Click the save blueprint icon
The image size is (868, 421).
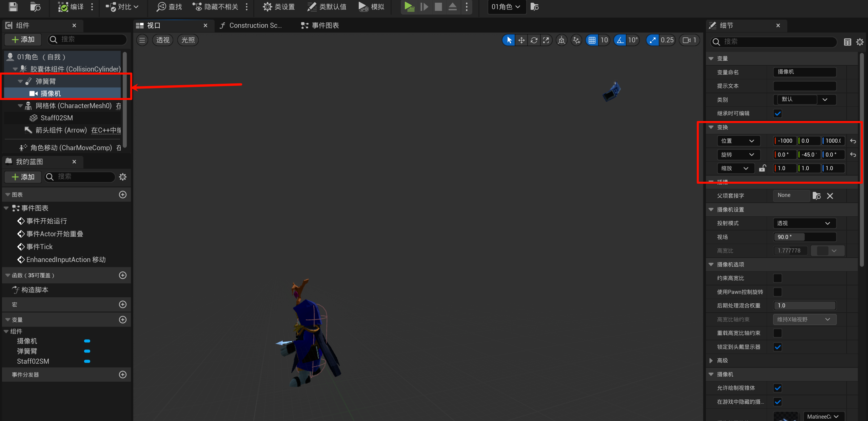[13, 7]
